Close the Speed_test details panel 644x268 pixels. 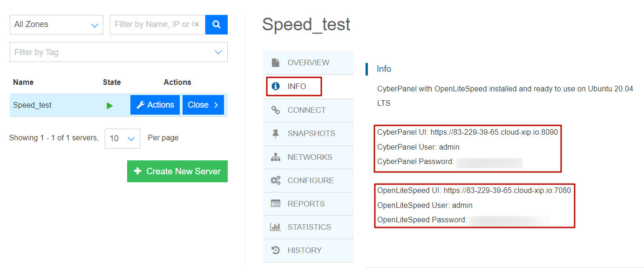(x=203, y=105)
